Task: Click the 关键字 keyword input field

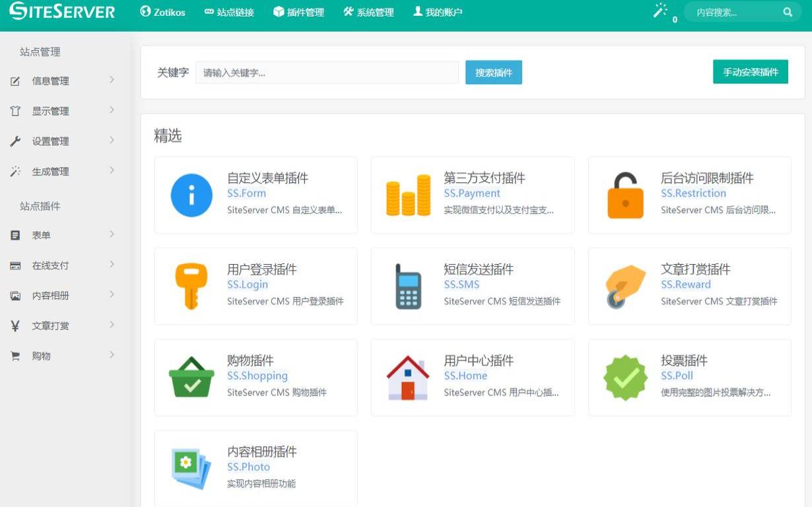Action: coord(327,72)
